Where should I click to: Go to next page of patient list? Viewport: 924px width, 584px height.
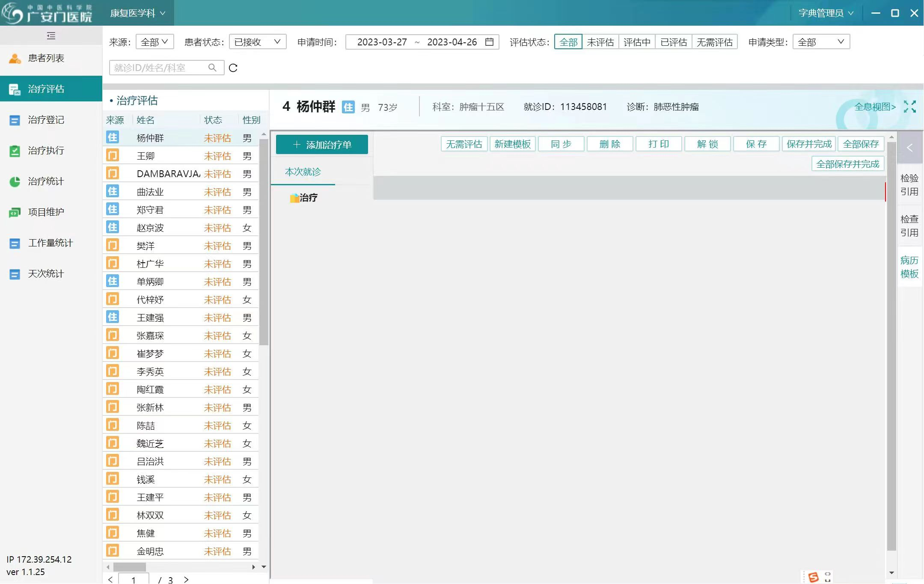[x=186, y=580]
